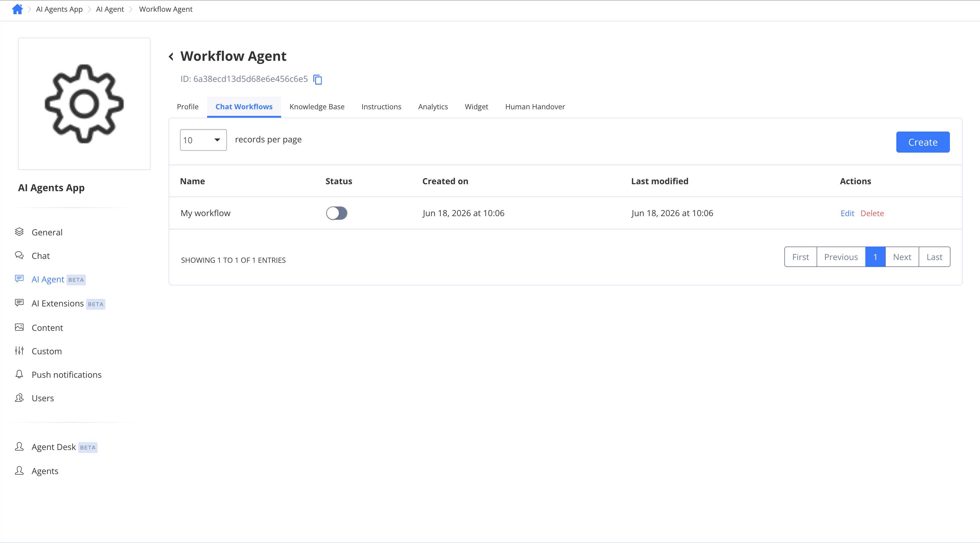
Task: Click the home icon in breadcrumb
Action: [x=17, y=9]
